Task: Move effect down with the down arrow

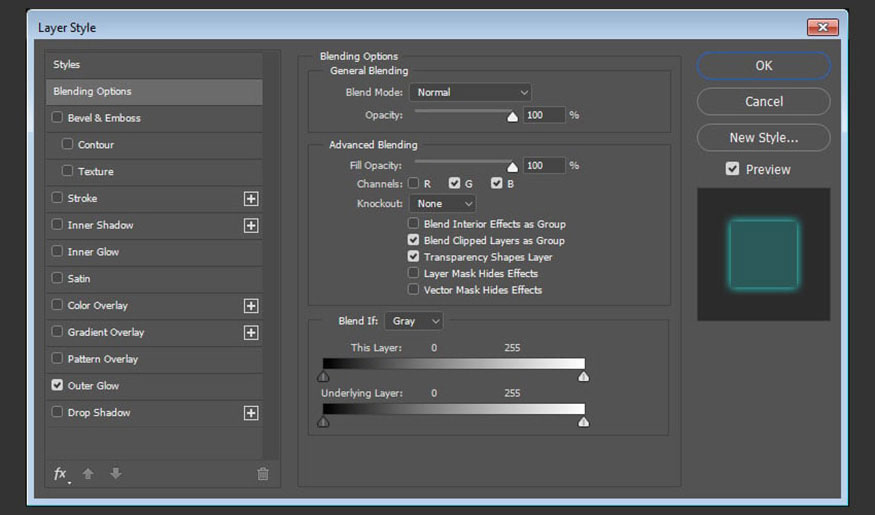Action: click(x=116, y=474)
